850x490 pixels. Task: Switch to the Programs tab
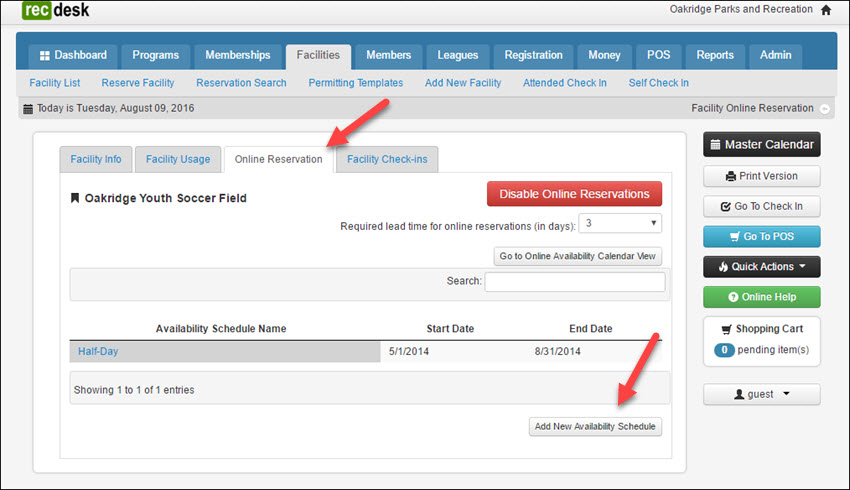(156, 55)
